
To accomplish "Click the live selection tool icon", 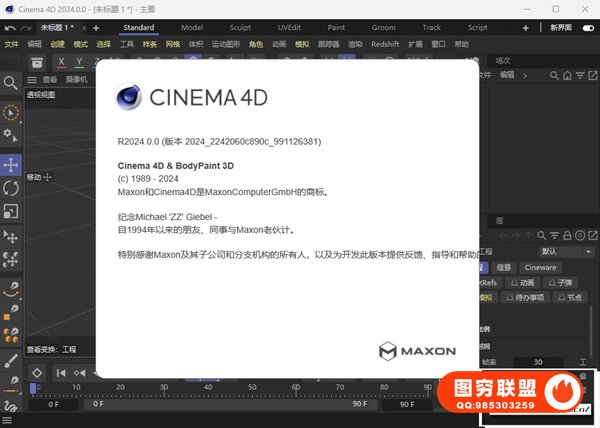I will pyautogui.click(x=11, y=113).
